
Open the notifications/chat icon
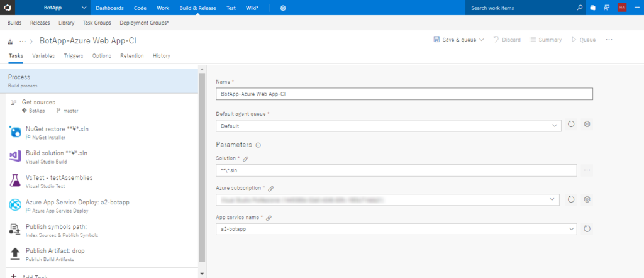coord(606,8)
